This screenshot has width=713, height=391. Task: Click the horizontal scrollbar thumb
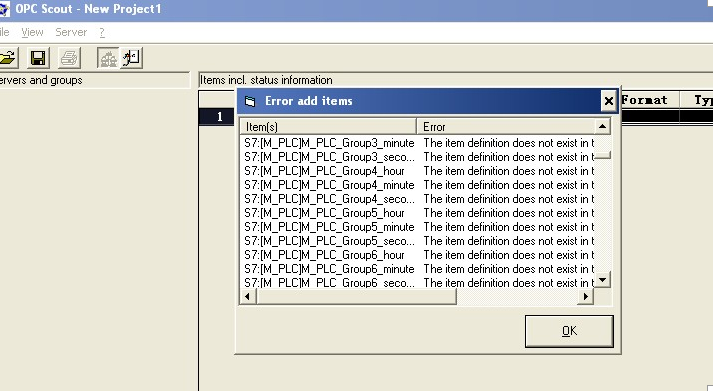click(x=356, y=296)
